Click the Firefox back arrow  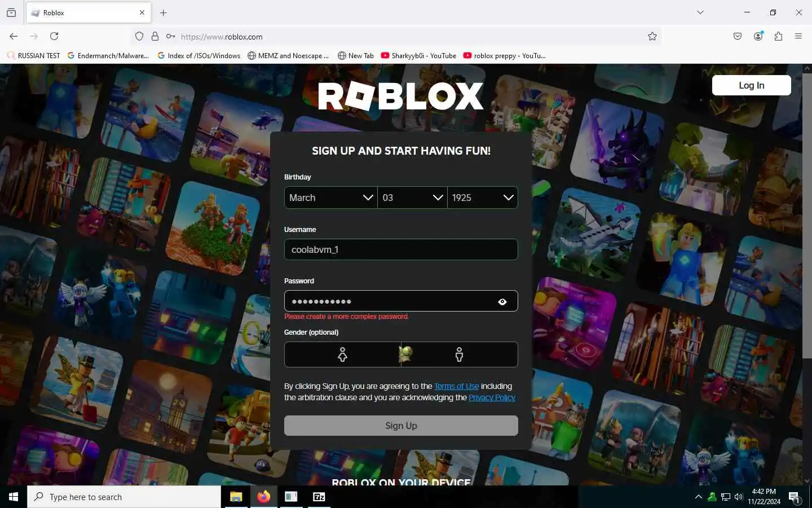[14, 36]
